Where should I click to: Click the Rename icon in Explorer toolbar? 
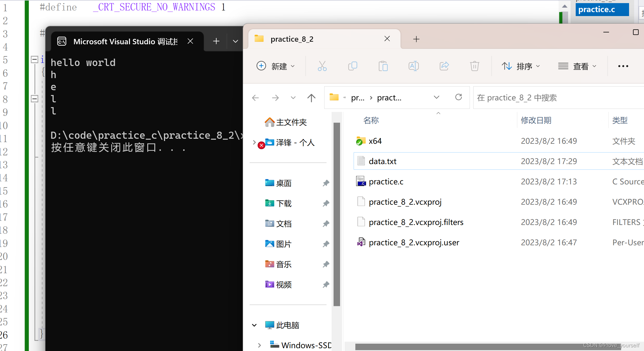(x=413, y=66)
